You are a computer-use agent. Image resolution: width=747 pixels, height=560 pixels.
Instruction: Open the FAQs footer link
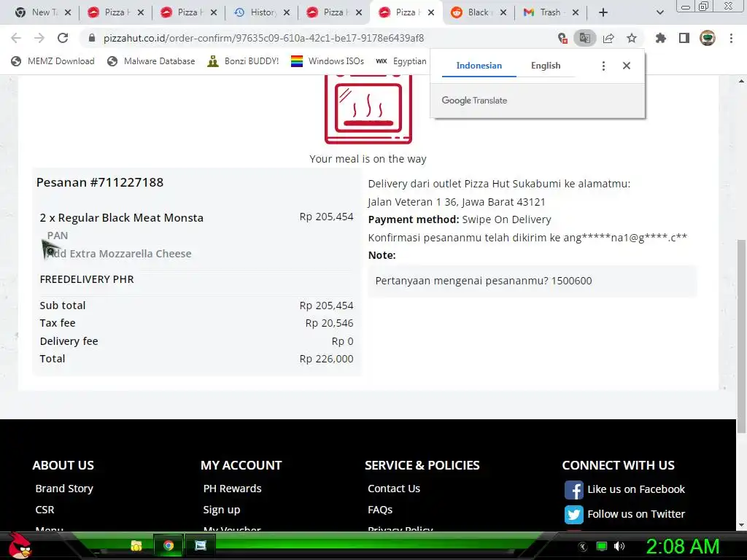click(x=380, y=510)
